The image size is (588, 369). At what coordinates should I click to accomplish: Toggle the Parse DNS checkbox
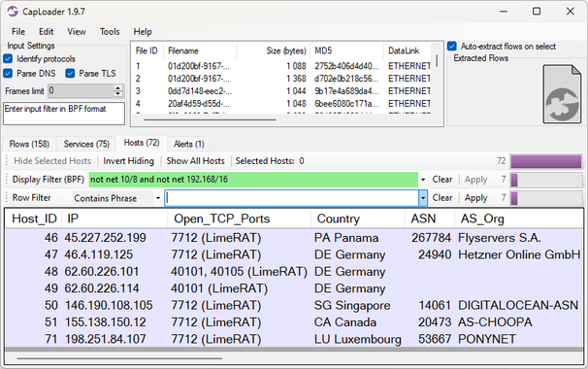pyautogui.click(x=8, y=73)
